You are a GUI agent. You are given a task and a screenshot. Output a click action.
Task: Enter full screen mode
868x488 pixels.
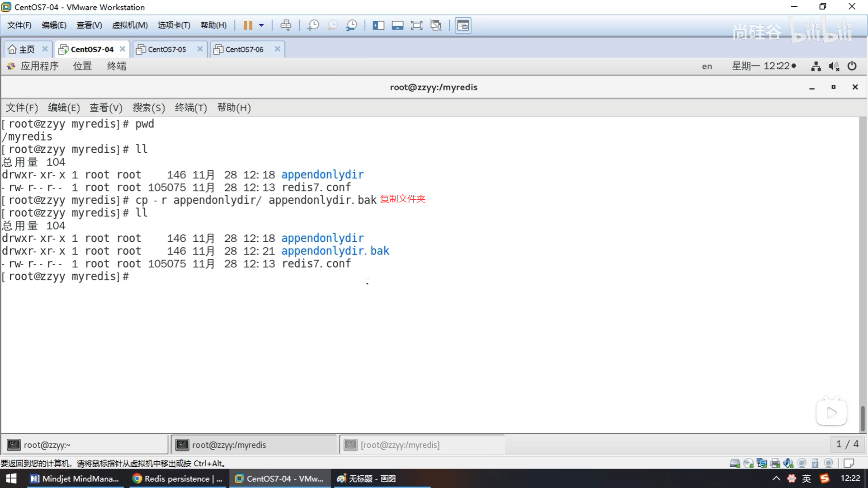click(416, 25)
